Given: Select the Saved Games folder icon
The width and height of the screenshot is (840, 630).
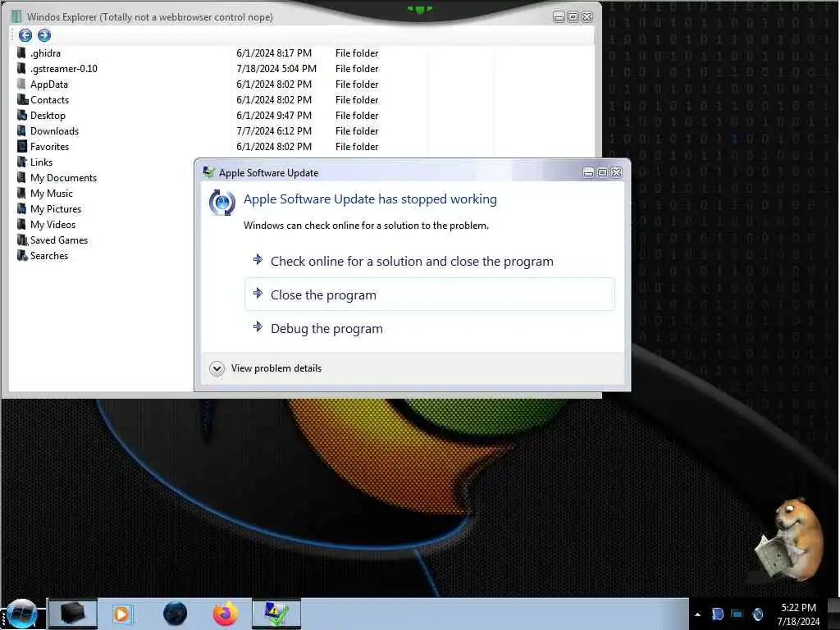Looking at the screenshot, I should (22, 240).
